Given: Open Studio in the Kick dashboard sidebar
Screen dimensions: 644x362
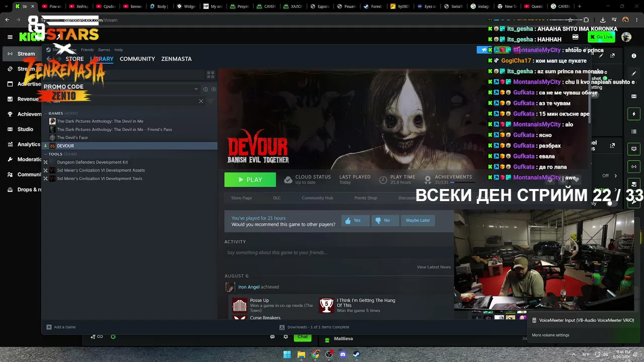Looking at the screenshot, I should pyautogui.click(x=21, y=129).
